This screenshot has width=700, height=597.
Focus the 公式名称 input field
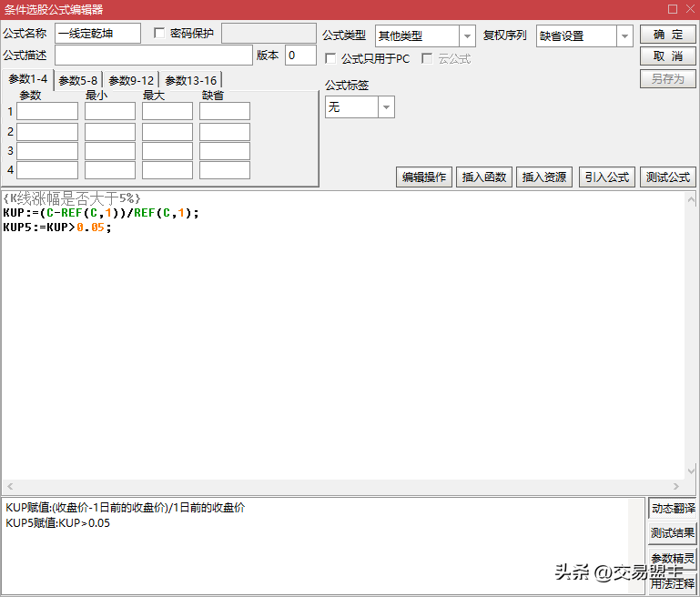[x=97, y=34]
